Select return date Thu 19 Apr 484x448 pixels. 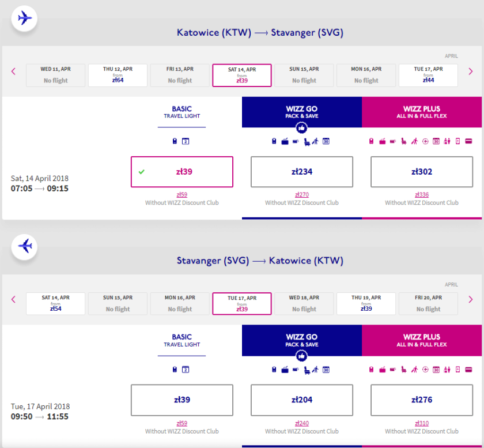[x=366, y=303]
